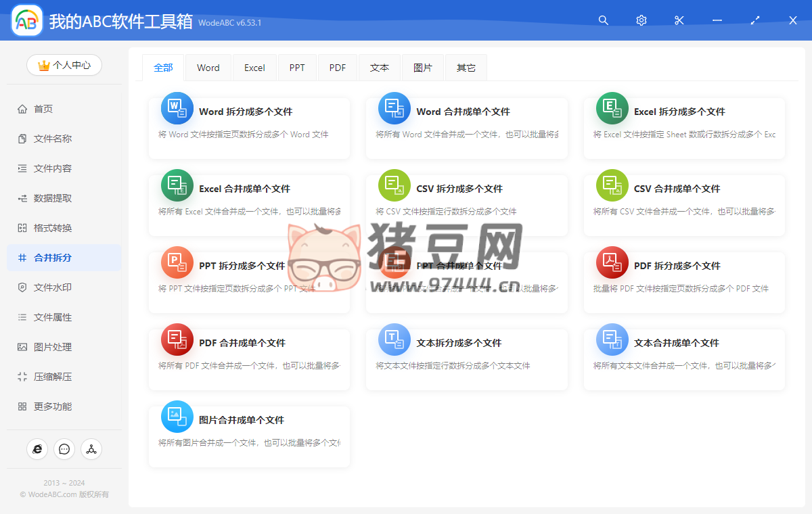Open the browser icon at sidebar bottom

[x=37, y=448]
